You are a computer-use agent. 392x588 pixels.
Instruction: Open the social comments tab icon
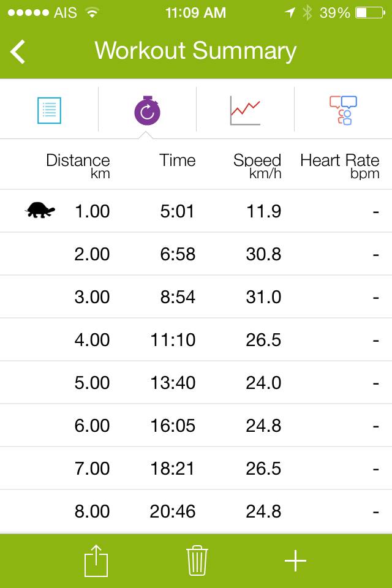pos(343,110)
